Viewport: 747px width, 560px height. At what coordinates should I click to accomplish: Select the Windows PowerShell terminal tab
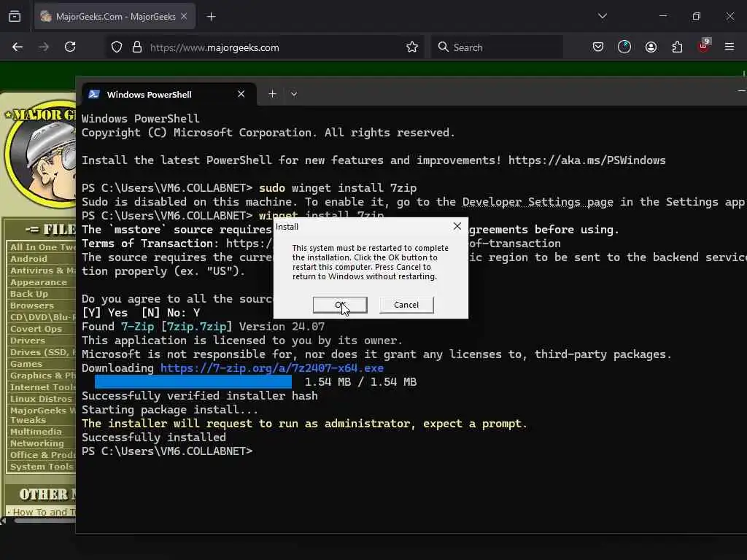coord(169,94)
